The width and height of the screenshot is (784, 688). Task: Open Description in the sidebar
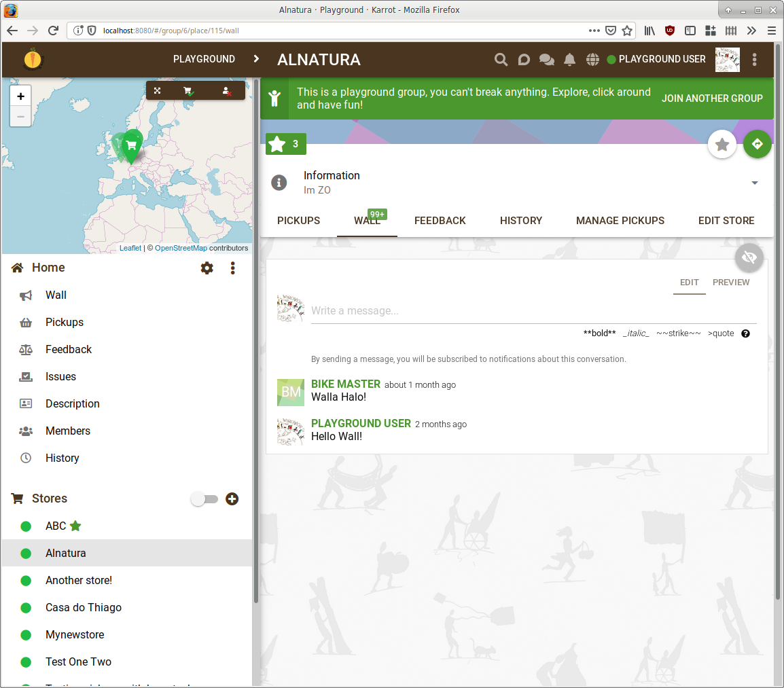click(x=127, y=403)
